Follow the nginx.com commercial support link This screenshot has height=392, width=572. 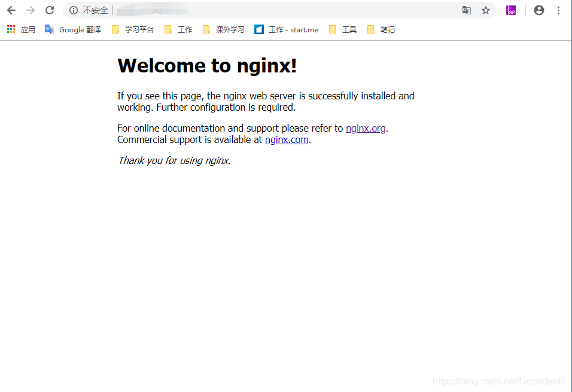coord(287,139)
